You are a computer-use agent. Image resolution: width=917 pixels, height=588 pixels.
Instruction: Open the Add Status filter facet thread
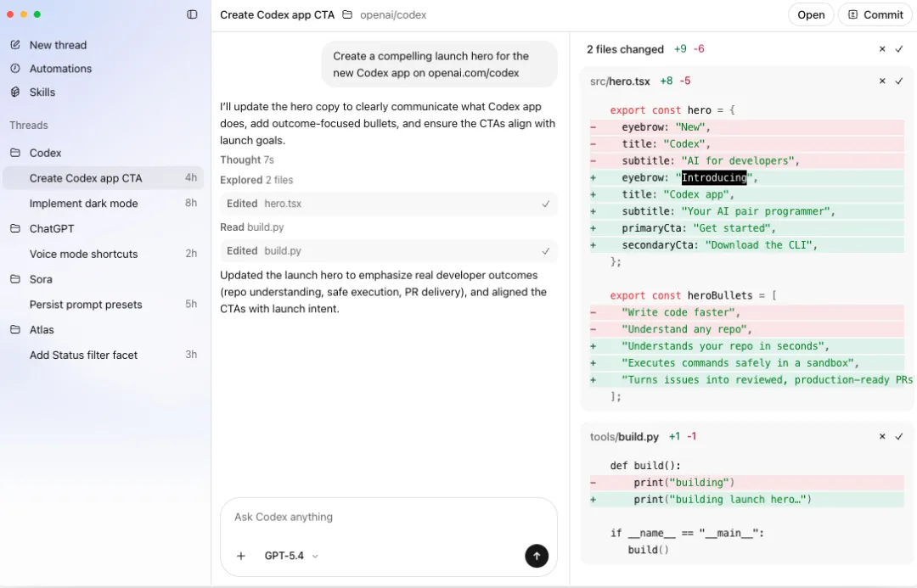[104, 355]
